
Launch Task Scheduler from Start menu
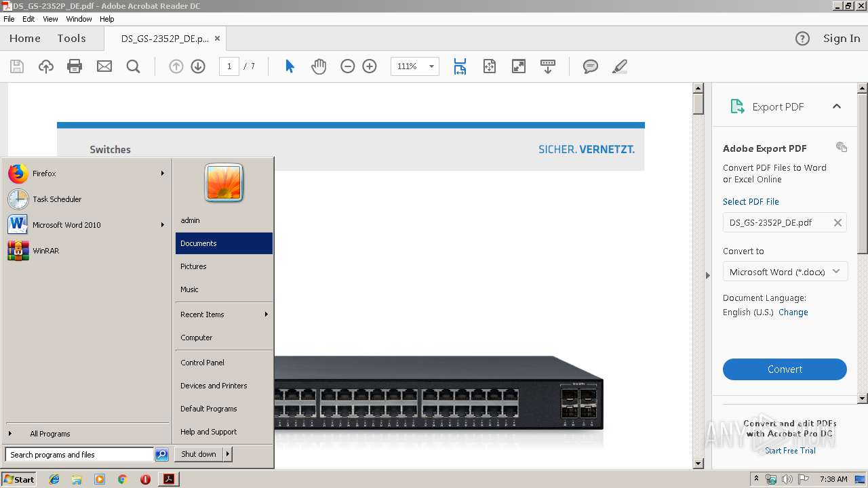87,199
